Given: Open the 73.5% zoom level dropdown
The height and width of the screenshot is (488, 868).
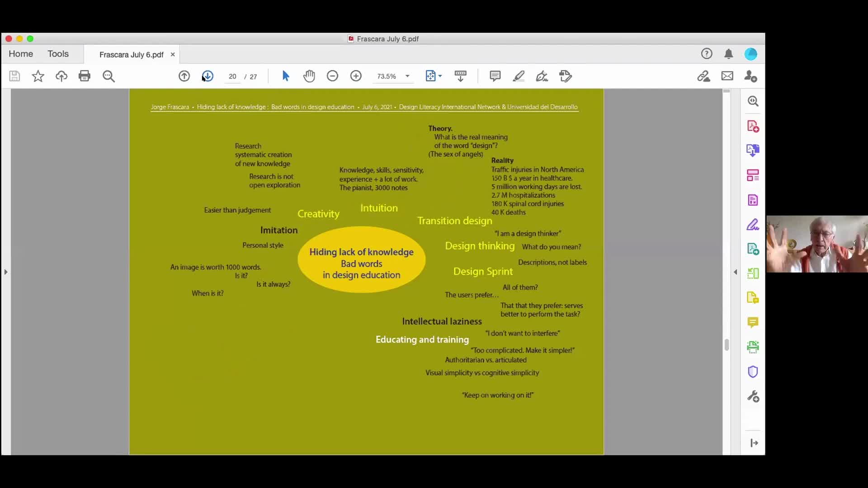Looking at the screenshot, I should 407,76.
